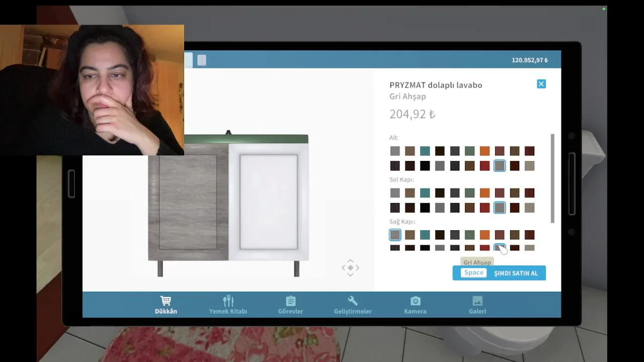
Task: Pick the pure black swatch under Sol Kapı
Action: (425, 208)
